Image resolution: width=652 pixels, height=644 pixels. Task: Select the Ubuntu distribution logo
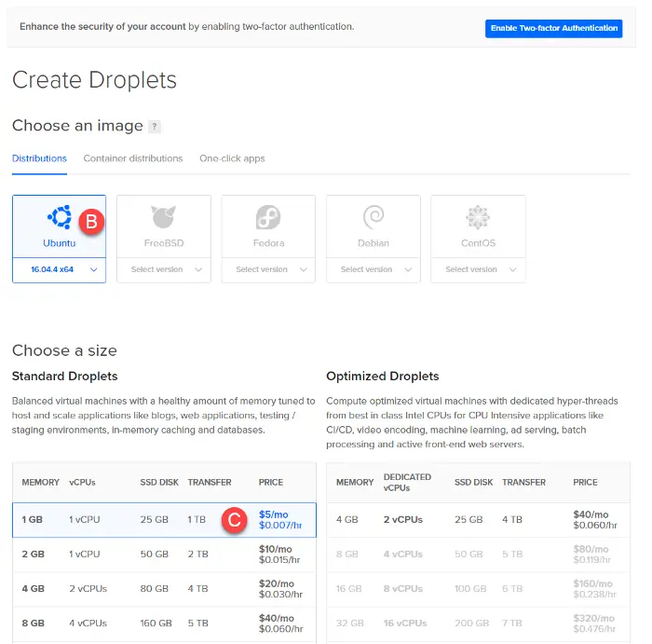(x=60, y=217)
